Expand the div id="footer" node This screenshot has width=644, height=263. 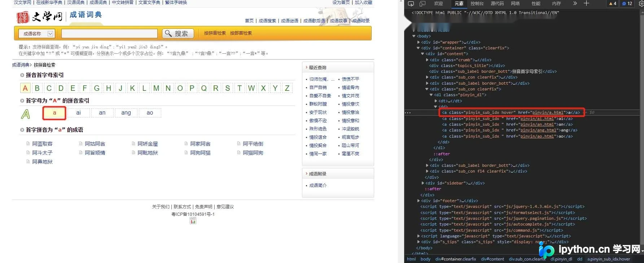pyautogui.click(x=419, y=201)
